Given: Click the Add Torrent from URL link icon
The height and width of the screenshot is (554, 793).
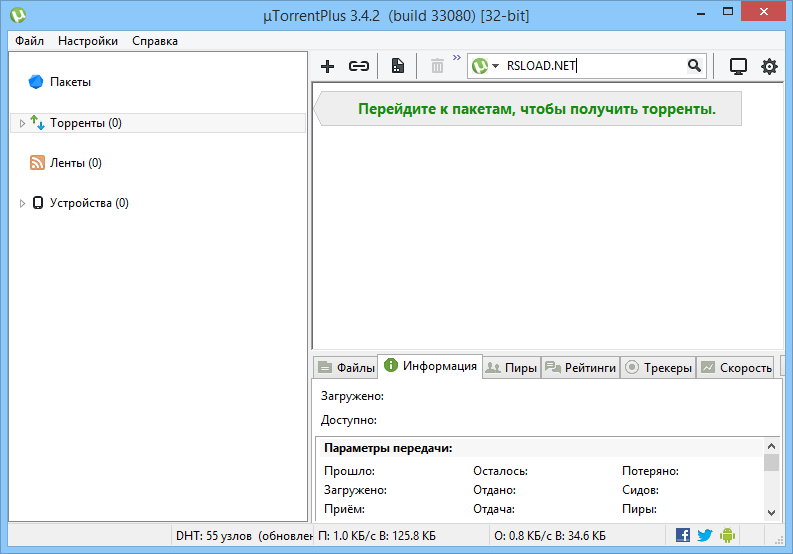Looking at the screenshot, I should [359, 66].
